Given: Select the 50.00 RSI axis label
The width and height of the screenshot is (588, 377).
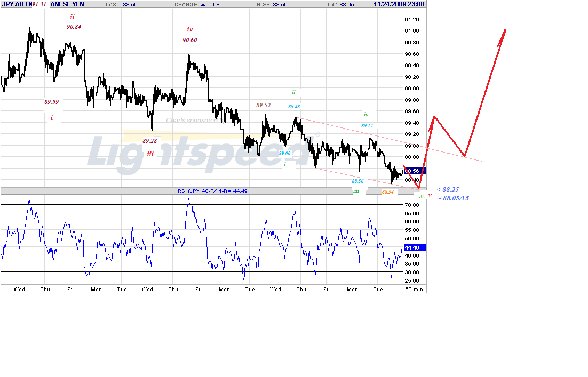Looking at the screenshot, I should [412, 239].
